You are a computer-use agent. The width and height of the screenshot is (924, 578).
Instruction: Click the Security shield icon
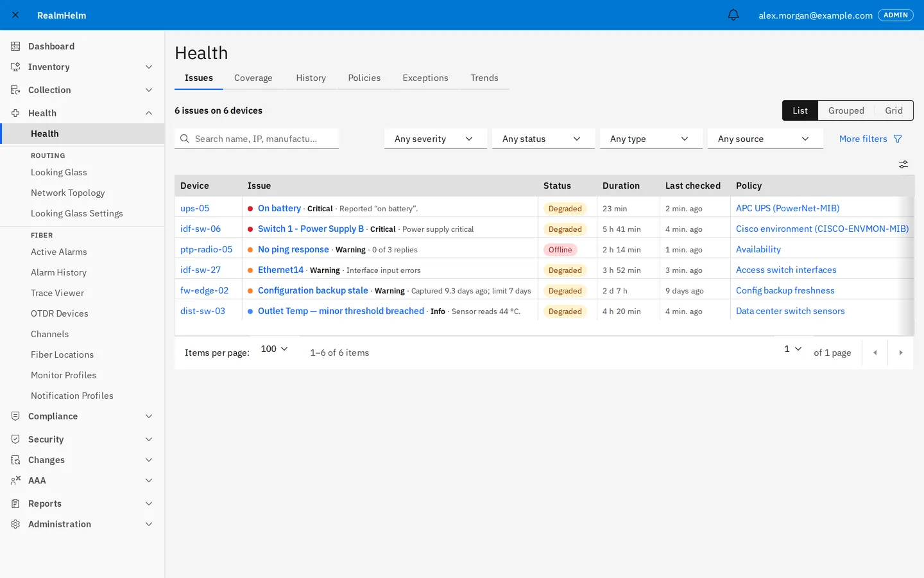[15, 439]
